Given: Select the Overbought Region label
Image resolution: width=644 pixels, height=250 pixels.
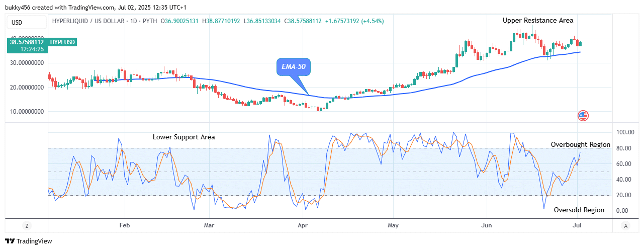Looking at the screenshot, I should (x=581, y=144).
